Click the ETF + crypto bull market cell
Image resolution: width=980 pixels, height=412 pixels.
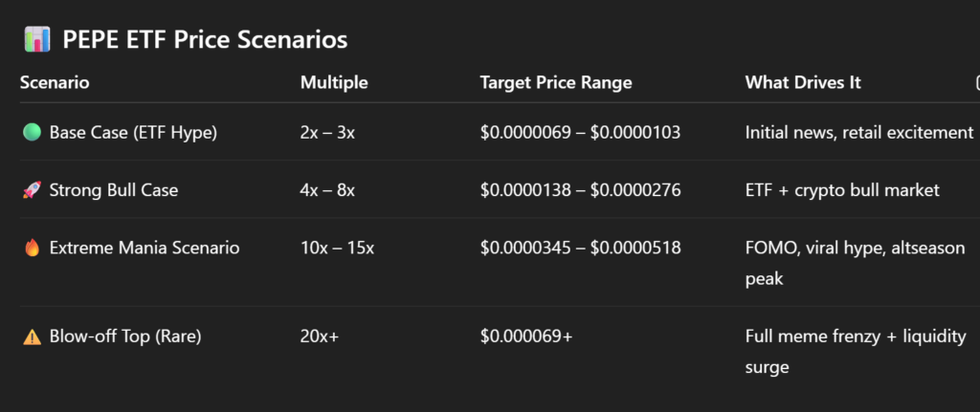pyautogui.click(x=842, y=190)
